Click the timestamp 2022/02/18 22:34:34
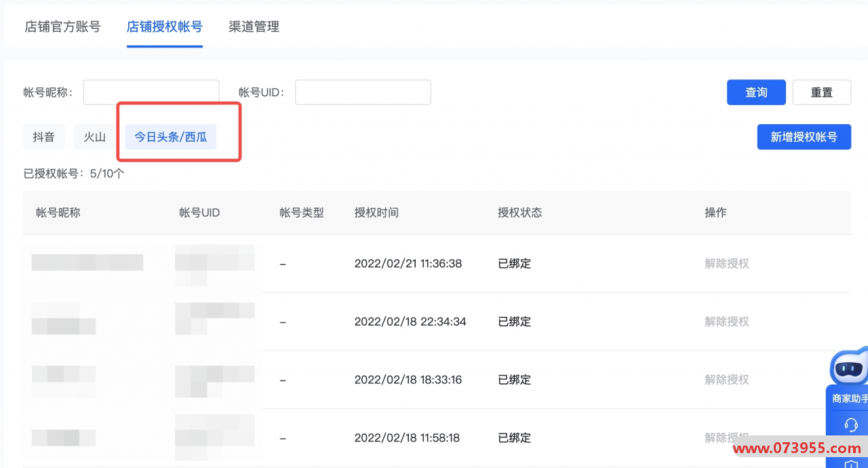This screenshot has height=468, width=868. click(410, 321)
